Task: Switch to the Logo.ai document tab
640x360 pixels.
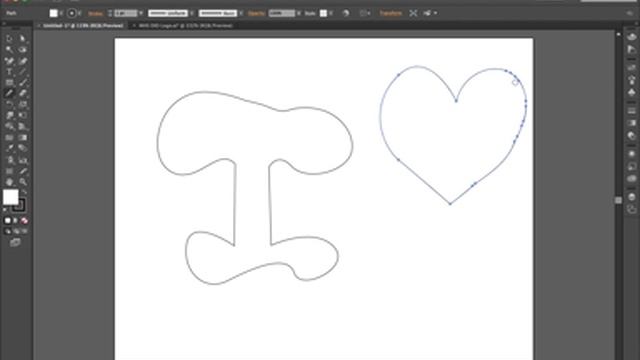Action: (x=186, y=26)
